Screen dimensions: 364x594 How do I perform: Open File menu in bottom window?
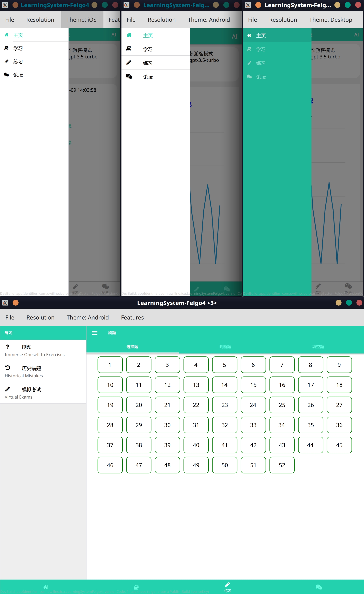[10, 317]
